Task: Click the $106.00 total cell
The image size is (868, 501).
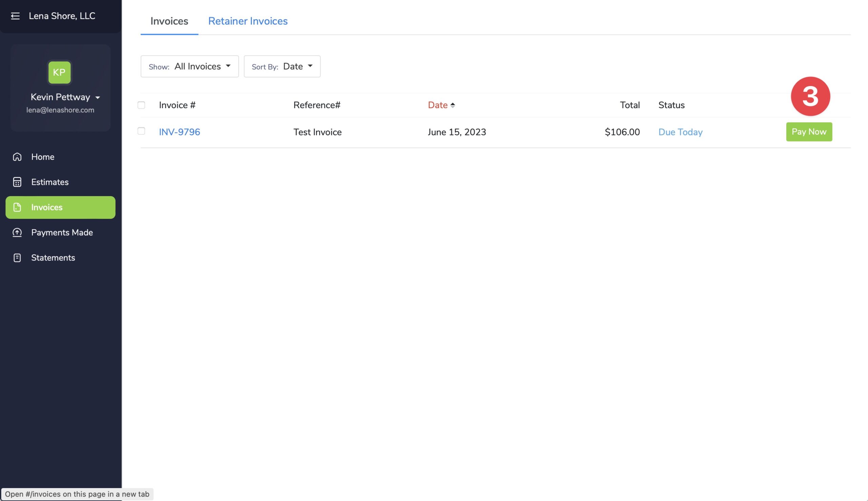Action: (622, 132)
